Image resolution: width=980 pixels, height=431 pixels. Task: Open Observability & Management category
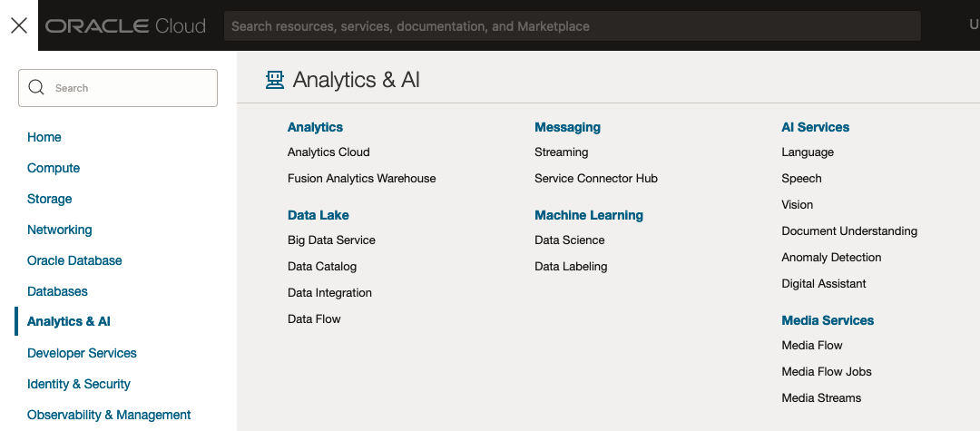109,415
